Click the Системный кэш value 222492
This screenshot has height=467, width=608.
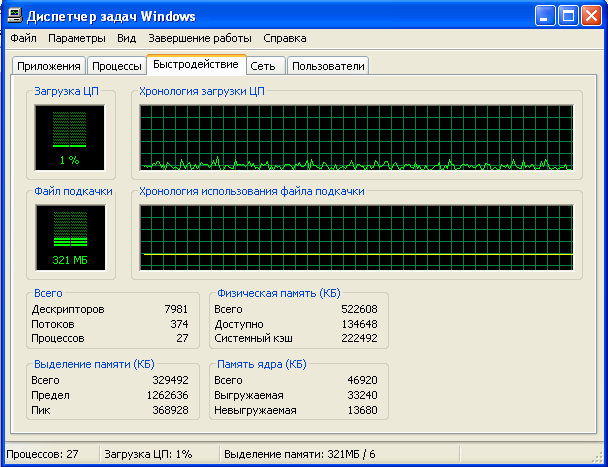tap(359, 338)
